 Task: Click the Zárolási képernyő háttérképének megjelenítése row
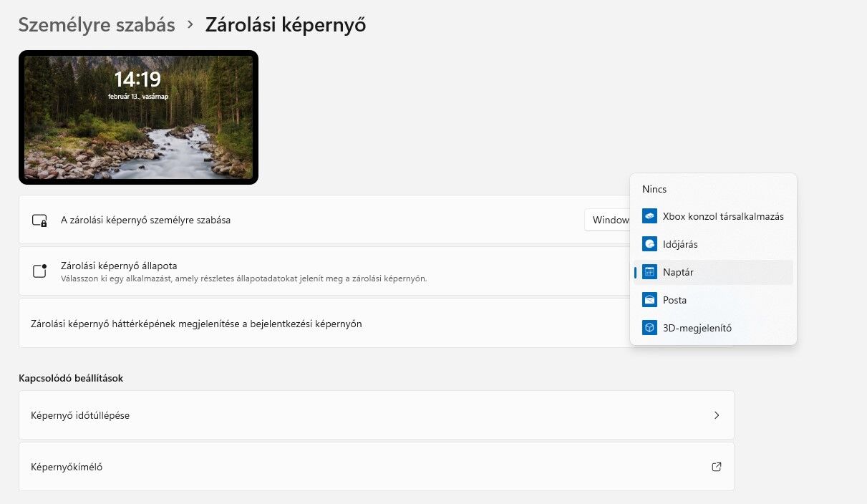pos(324,324)
